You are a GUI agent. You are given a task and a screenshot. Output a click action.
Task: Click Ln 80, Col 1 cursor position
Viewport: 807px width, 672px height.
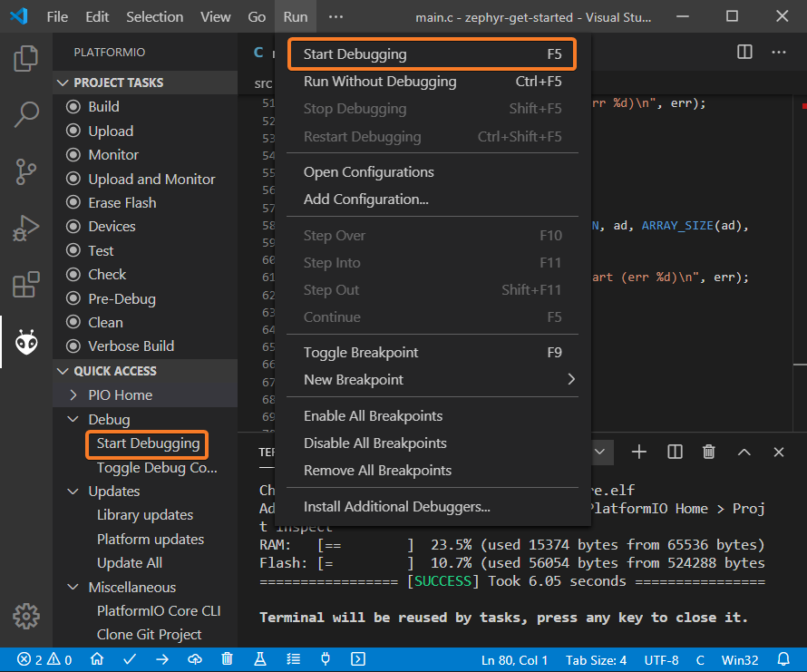tap(514, 660)
